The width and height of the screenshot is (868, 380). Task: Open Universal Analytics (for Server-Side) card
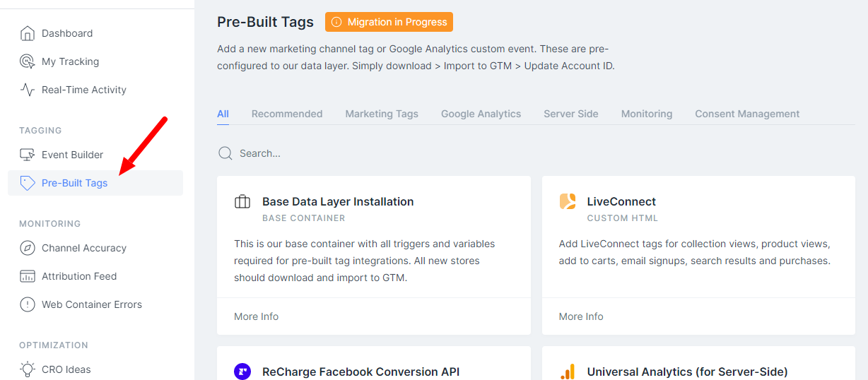coord(687,372)
